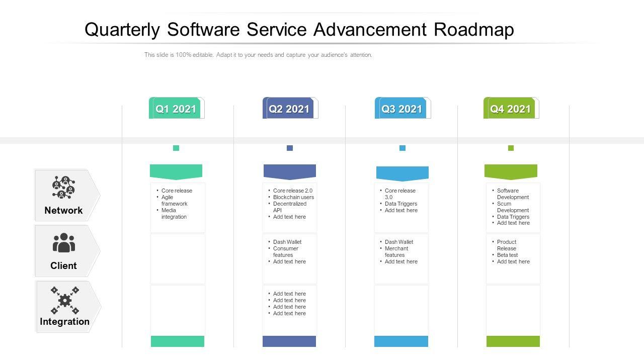
Task: Choose the Q4 2021 quarter tab
Action: click(511, 108)
